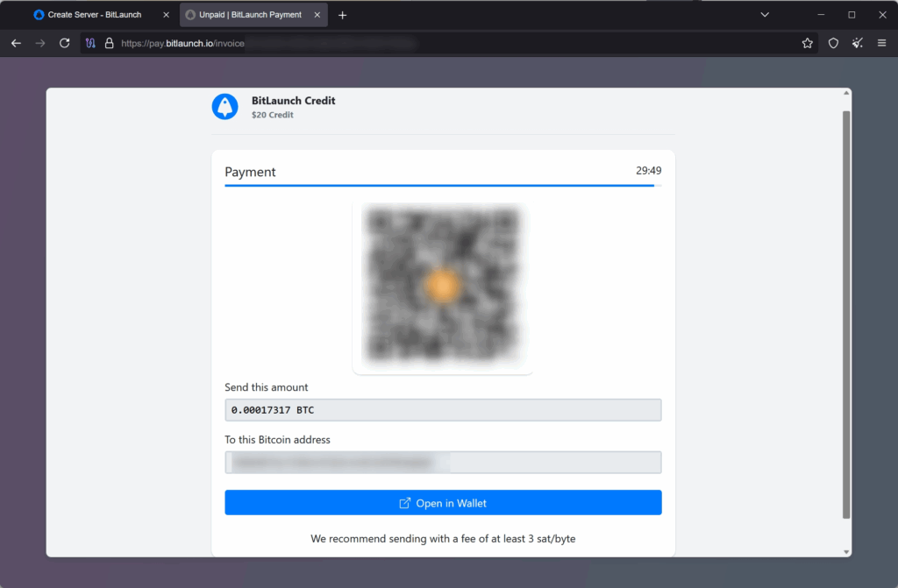Reload the BitLaunch payment page
This screenshot has height=588, width=898.
[65, 43]
